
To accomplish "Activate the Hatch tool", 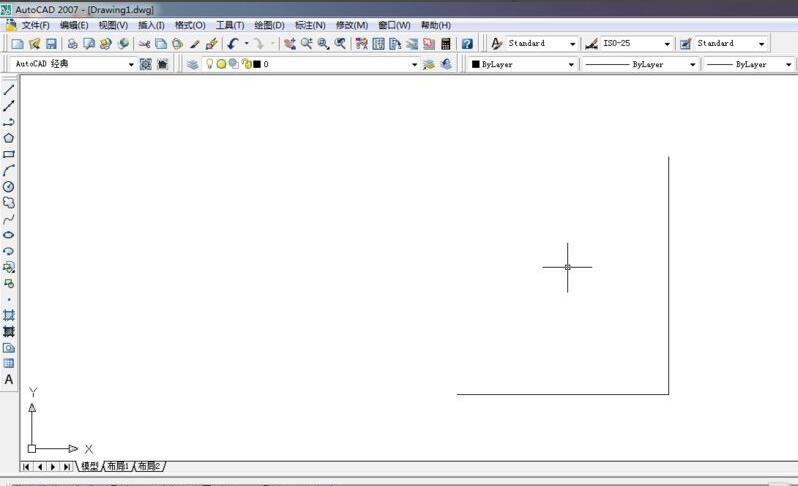I will pos(9,315).
